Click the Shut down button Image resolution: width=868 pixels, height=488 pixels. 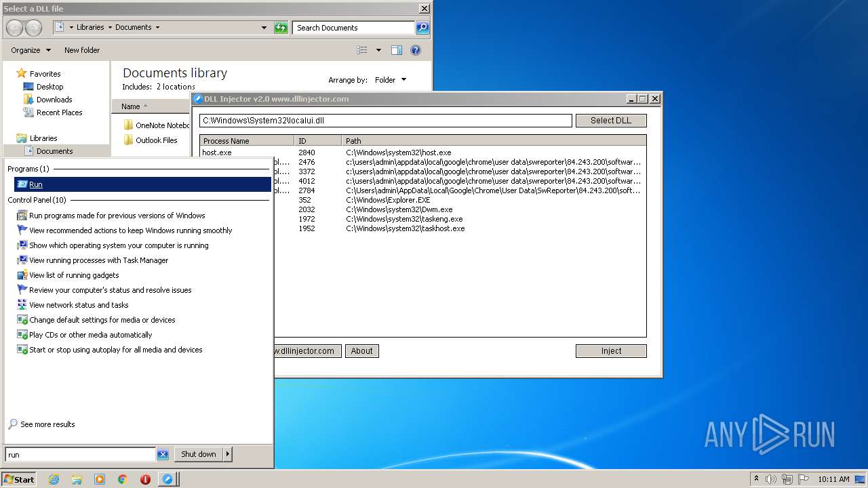click(199, 454)
